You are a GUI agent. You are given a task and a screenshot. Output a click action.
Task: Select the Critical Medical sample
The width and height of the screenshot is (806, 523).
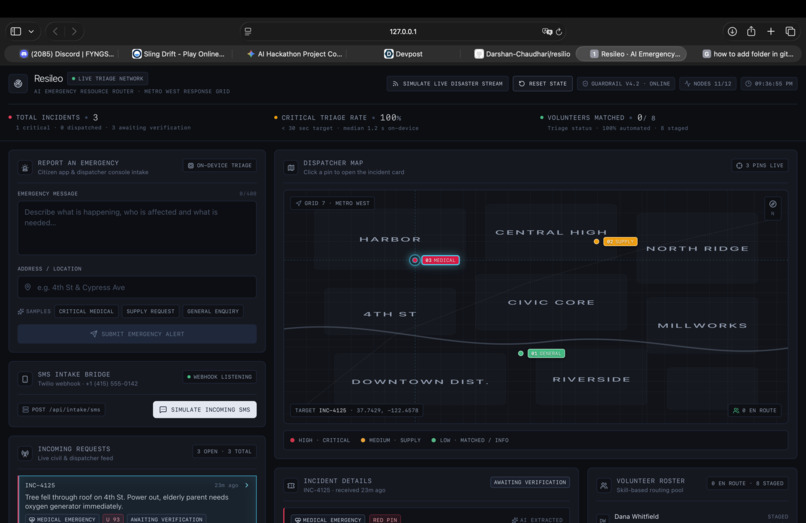click(86, 311)
